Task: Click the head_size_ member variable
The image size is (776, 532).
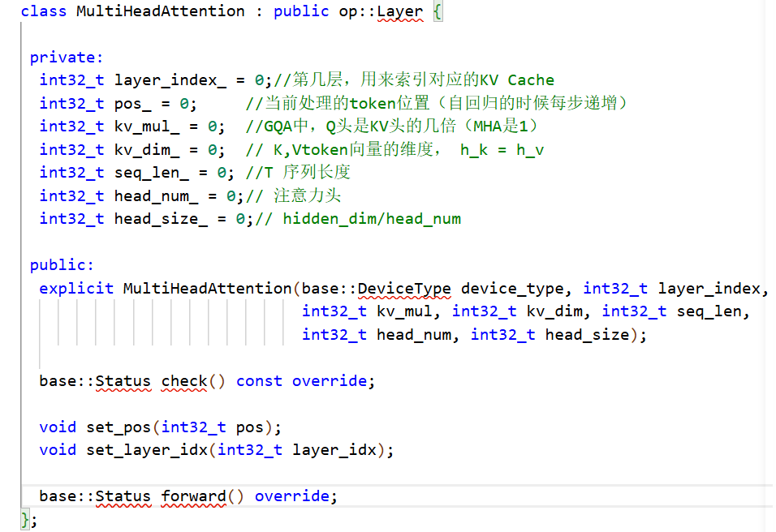Action: click(x=161, y=219)
